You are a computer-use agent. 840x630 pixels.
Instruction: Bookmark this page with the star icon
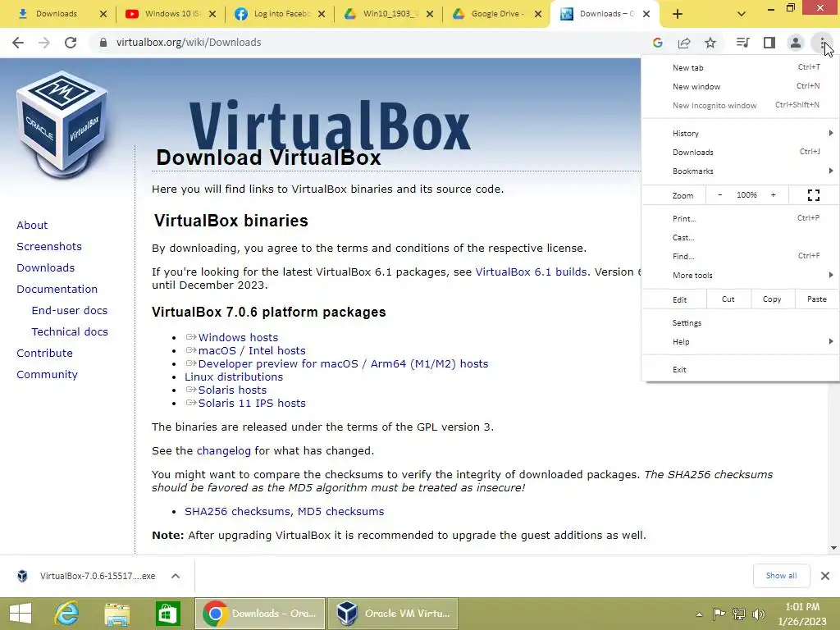click(x=710, y=43)
